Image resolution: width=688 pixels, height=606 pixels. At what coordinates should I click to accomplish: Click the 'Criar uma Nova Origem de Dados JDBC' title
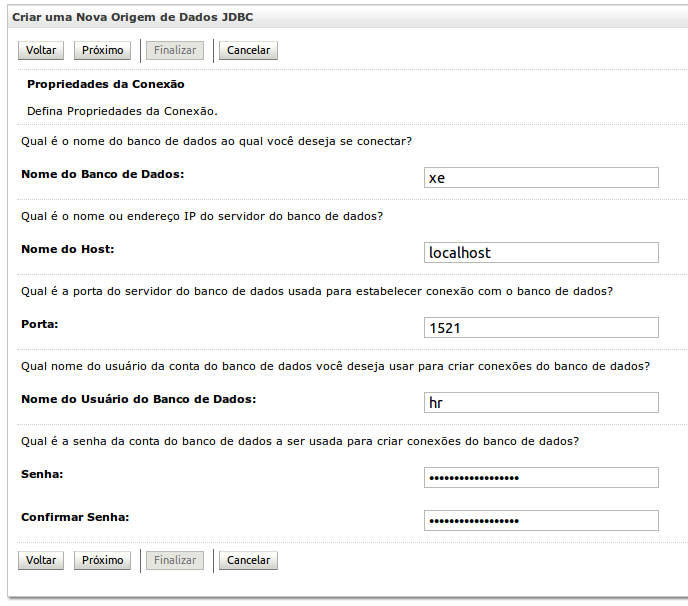(x=133, y=18)
